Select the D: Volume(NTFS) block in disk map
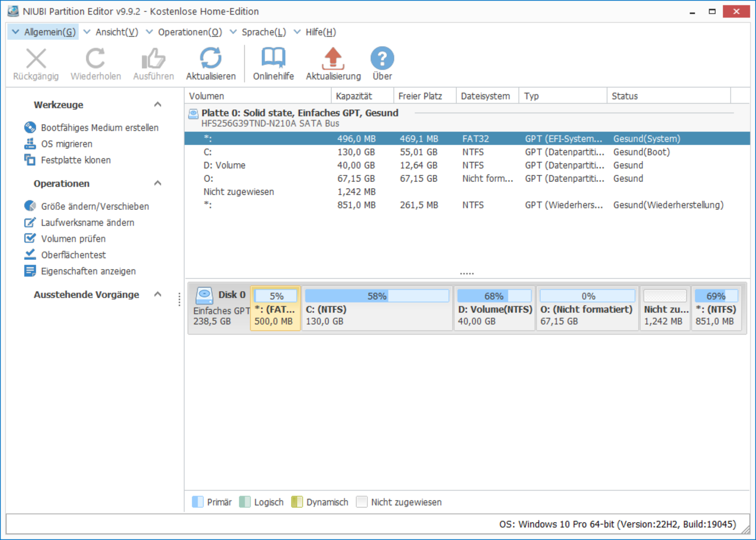The width and height of the screenshot is (756, 540). click(x=494, y=309)
